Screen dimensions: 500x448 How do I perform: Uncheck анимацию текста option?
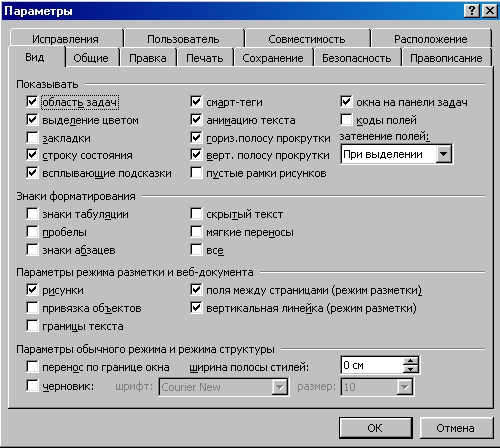(196, 119)
